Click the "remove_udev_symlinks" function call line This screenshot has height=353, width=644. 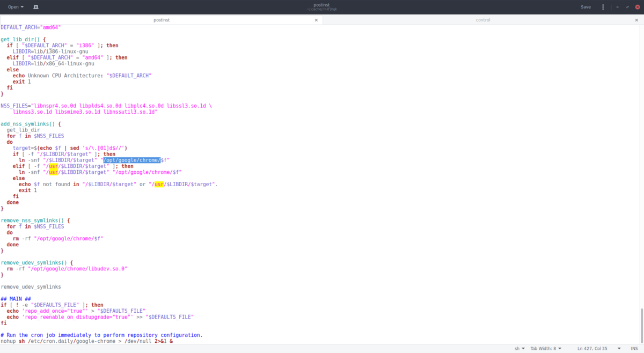[x=31, y=286]
